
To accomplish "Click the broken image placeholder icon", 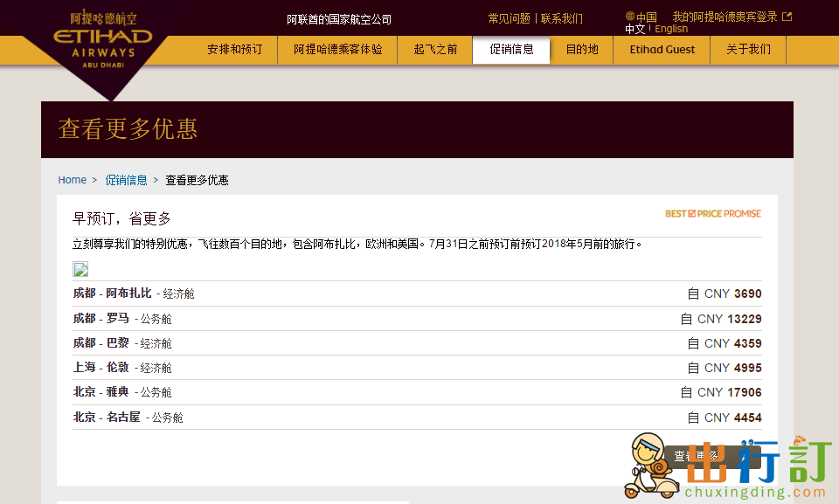I will tap(80, 269).
